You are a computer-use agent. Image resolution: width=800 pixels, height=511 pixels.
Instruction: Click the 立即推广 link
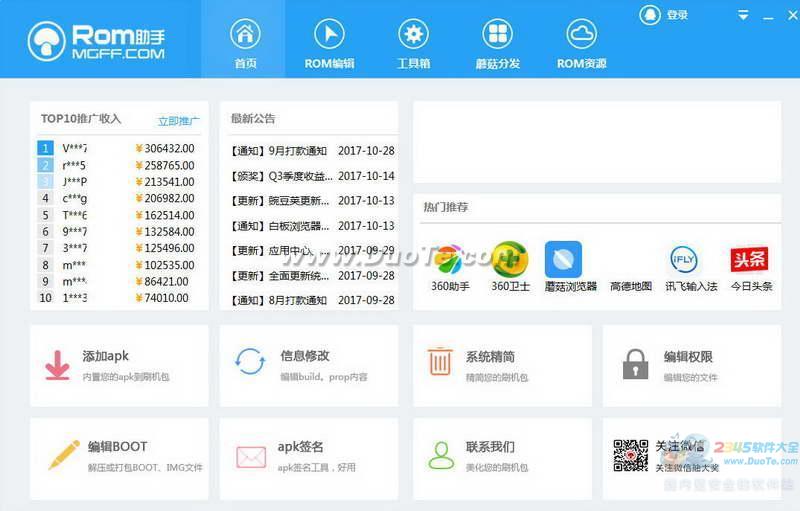[178, 122]
